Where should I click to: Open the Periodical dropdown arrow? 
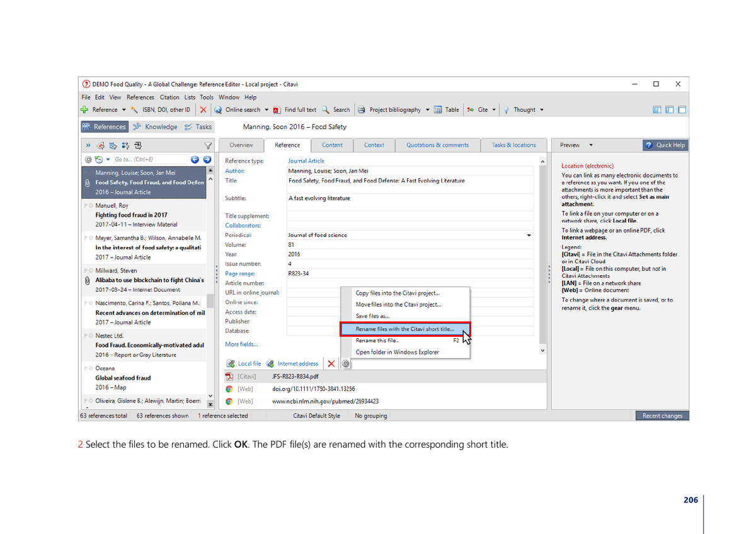coord(528,236)
